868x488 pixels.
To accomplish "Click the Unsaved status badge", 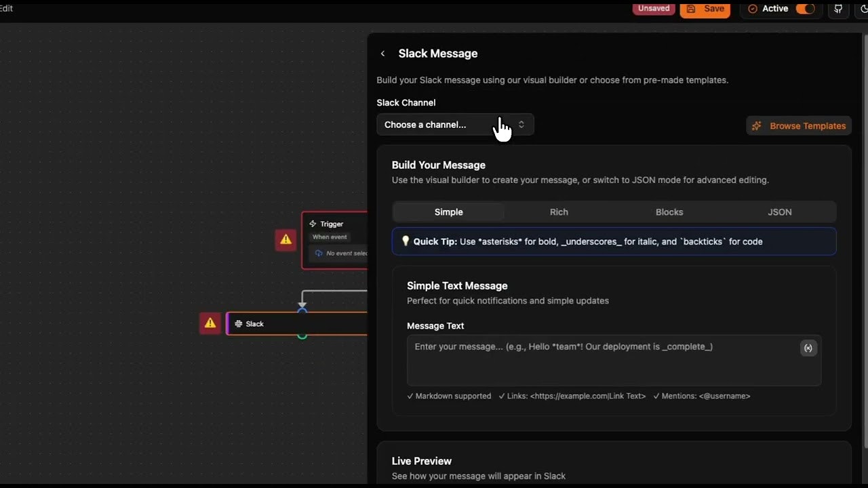I will 653,8.
